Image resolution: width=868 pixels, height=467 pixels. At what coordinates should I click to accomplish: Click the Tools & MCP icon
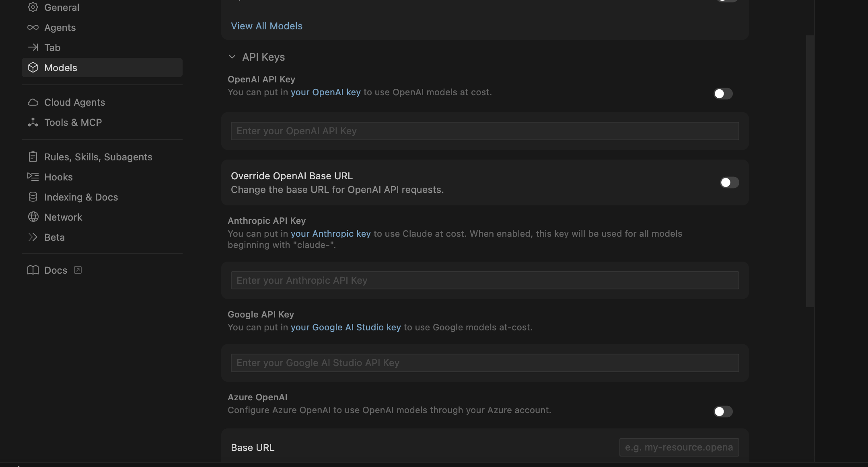coord(33,122)
